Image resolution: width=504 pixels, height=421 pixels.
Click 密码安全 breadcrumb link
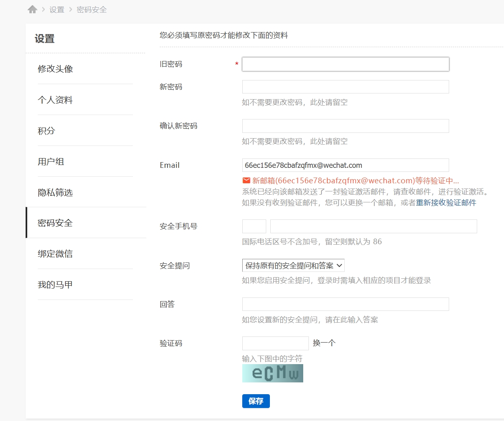pos(92,10)
